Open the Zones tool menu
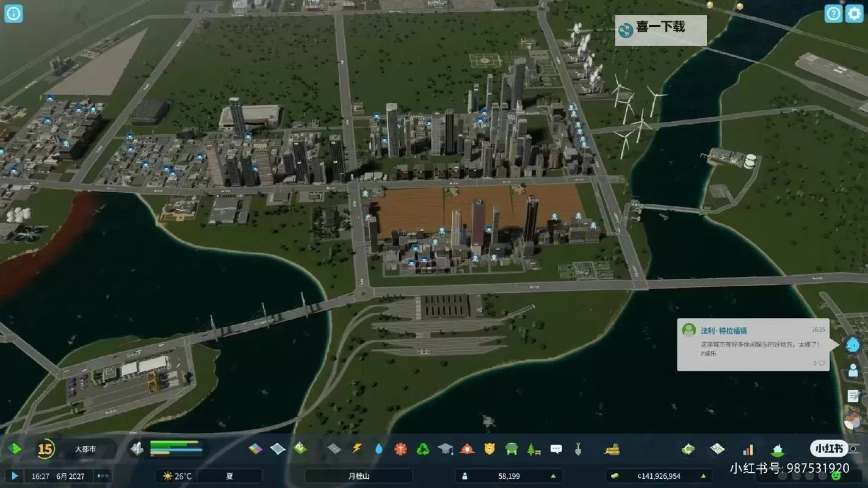 (x=255, y=449)
